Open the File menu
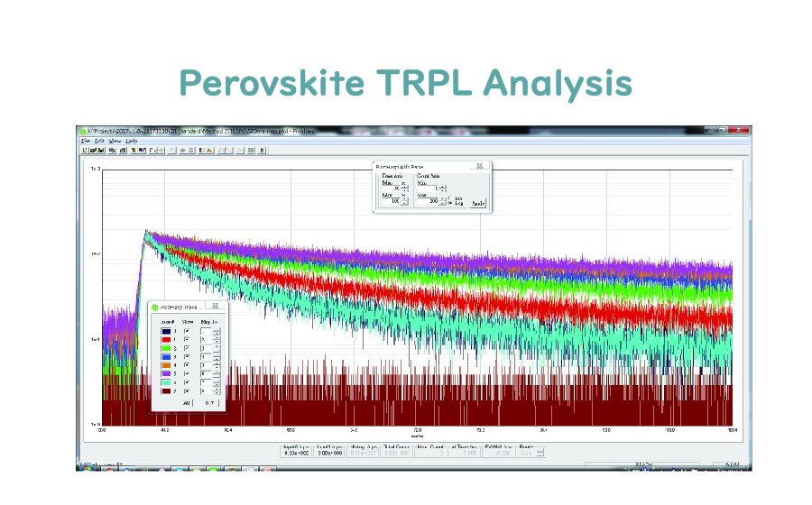 [x=86, y=141]
